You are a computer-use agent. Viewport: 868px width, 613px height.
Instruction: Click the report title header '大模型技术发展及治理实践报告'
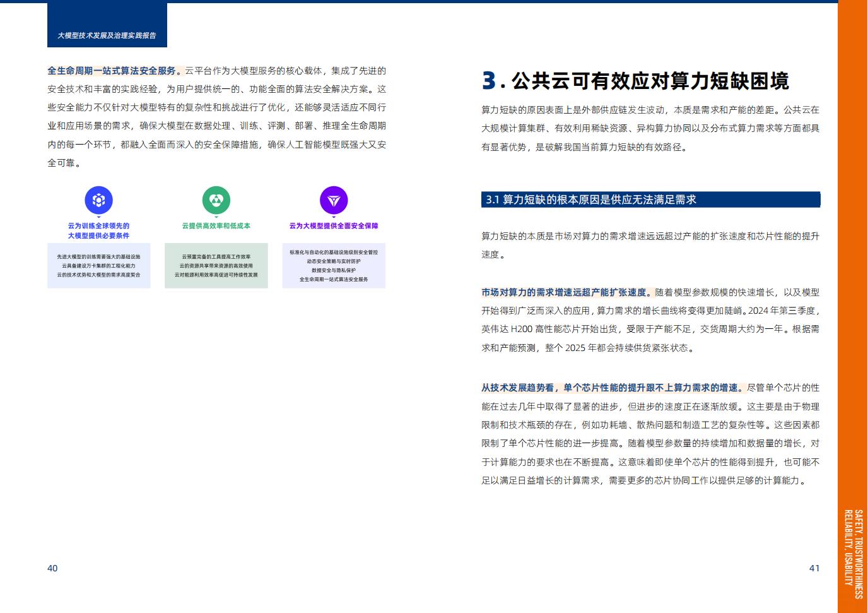[107, 35]
